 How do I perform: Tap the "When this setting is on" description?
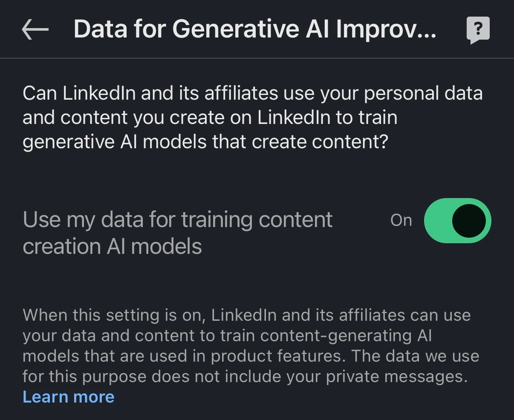[x=246, y=315]
